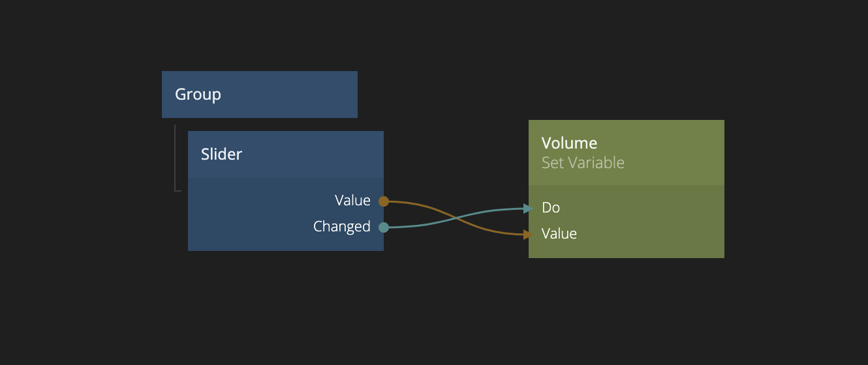Click the orange Value output port dot
Screen dimensions: 868x365
click(384, 201)
